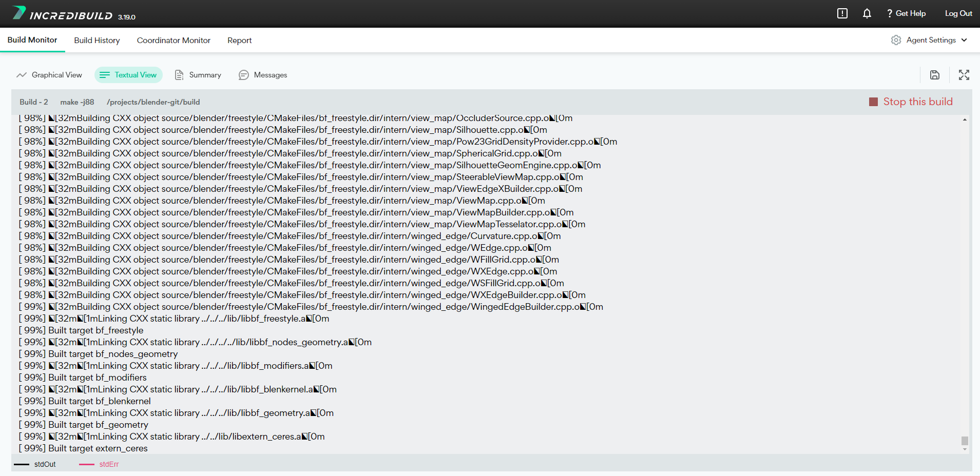The width and height of the screenshot is (980, 476).
Task: Open Coordinator Monitor tab
Action: point(174,41)
